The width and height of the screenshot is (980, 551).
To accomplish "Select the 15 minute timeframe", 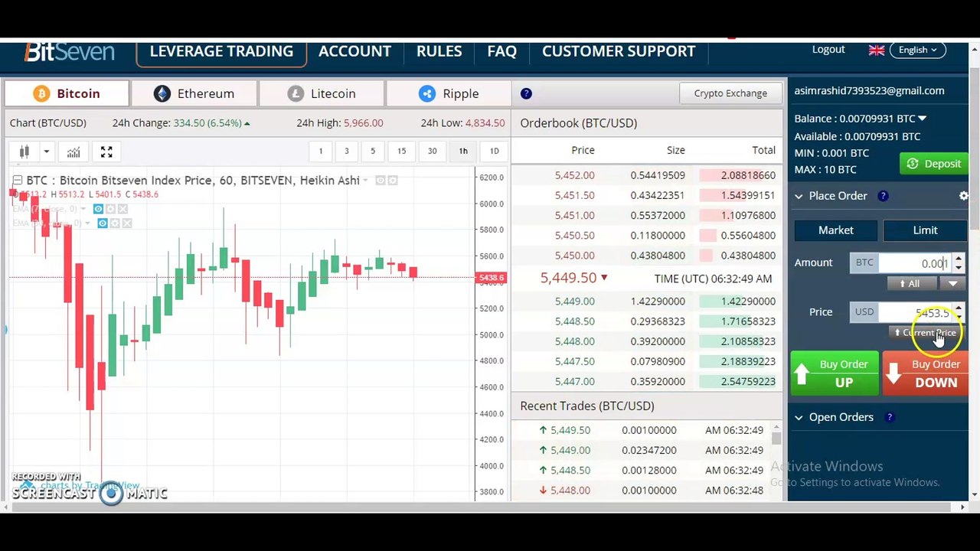I will (401, 151).
